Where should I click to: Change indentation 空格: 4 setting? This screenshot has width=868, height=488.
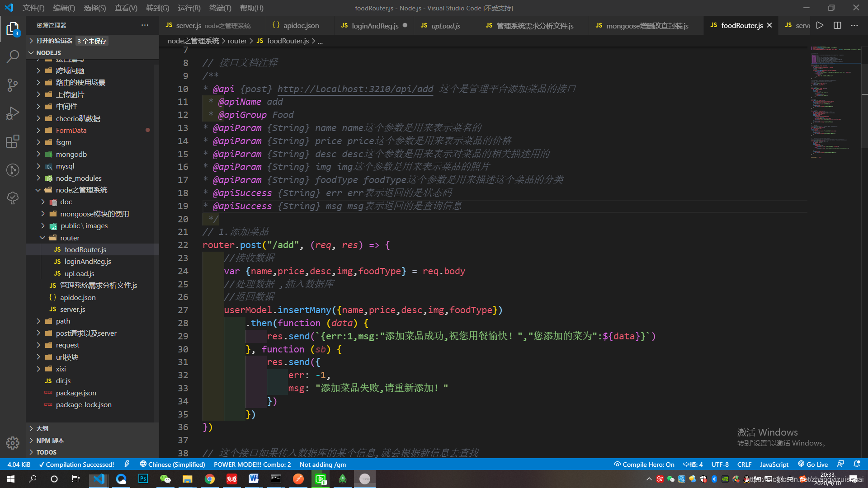(x=693, y=464)
